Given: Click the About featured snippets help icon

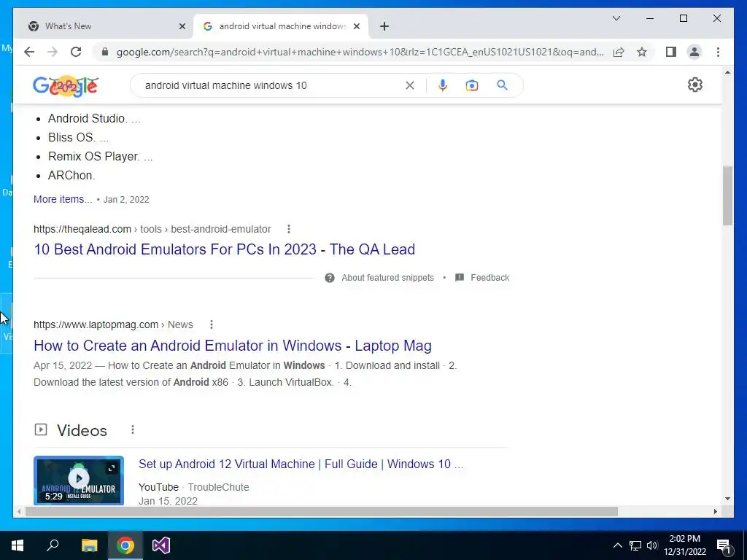Looking at the screenshot, I should pyautogui.click(x=330, y=278).
